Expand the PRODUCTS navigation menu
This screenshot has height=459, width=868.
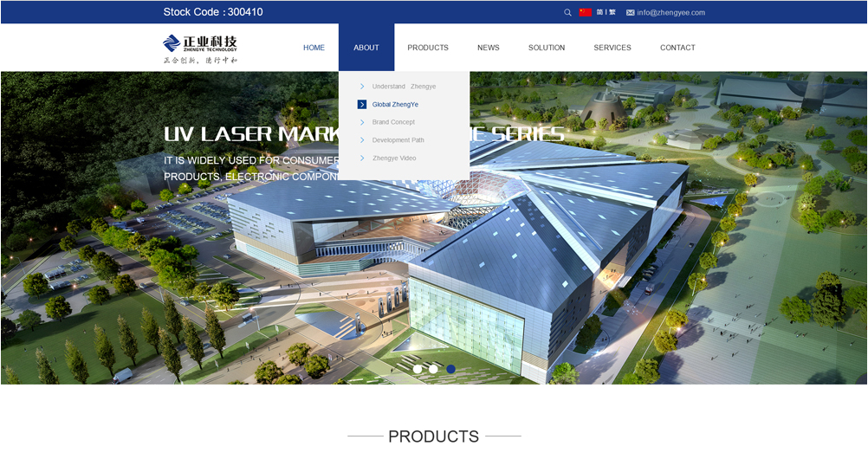point(428,48)
